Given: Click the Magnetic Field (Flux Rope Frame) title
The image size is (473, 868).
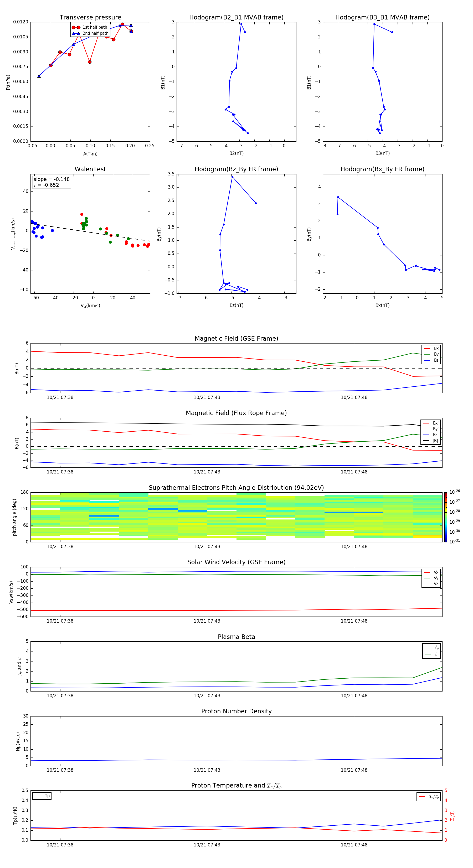Looking at the screenshot, I should pyautogui.click(x=236, y=413).
